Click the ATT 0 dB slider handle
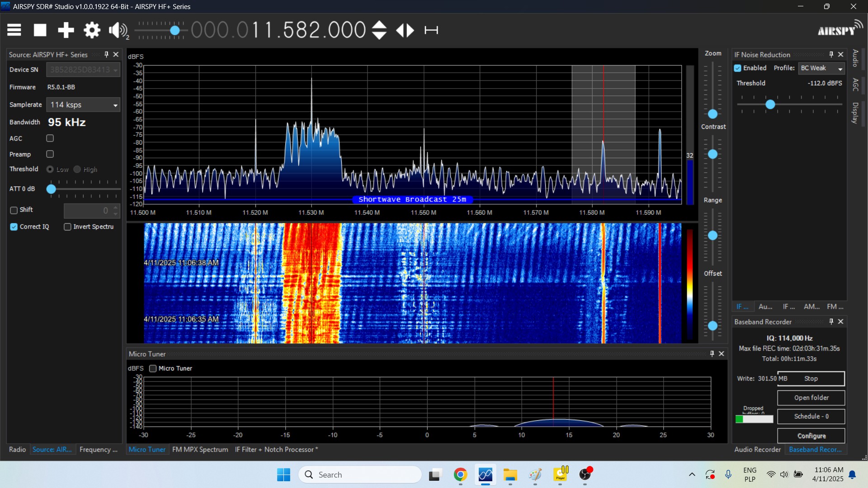 tap(51, 189)
